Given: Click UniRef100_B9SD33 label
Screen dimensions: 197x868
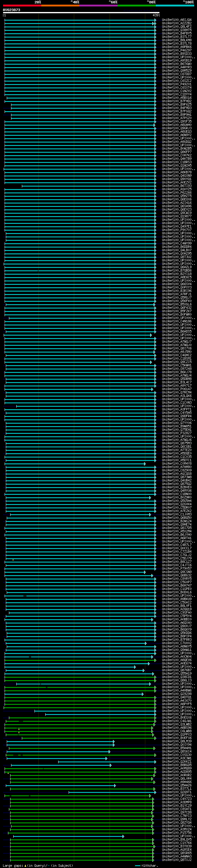Looking at the screenshot, I should tap(176, 54).
